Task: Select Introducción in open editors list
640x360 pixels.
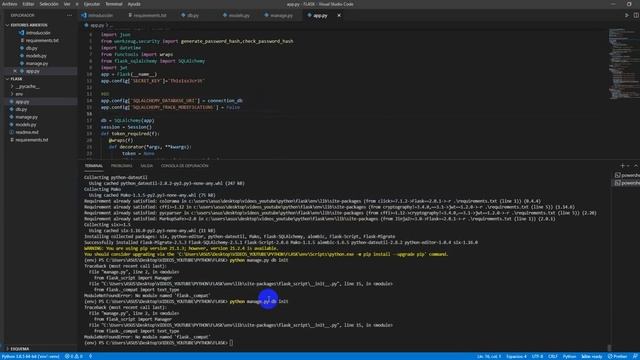Action: tap(38, 33)
